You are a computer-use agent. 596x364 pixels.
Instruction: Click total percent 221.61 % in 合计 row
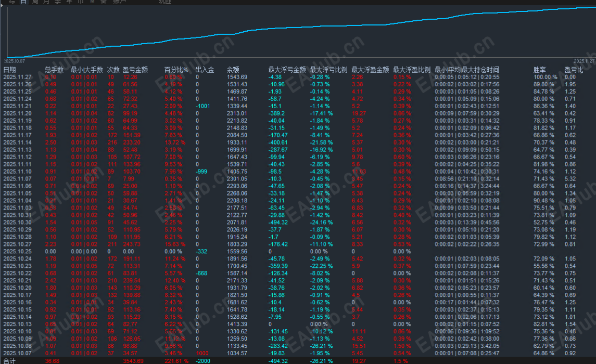point(176,361)
